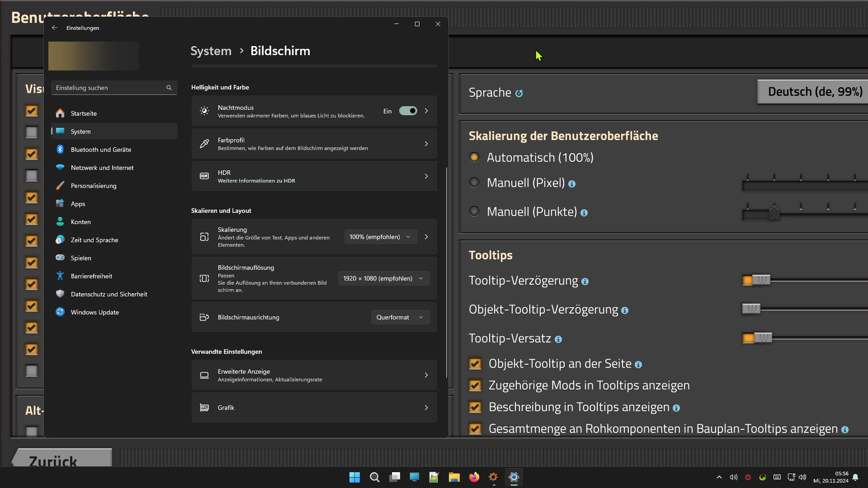Click the search magnifier in settings search box

pyautogui.click(x=169, y=88)
